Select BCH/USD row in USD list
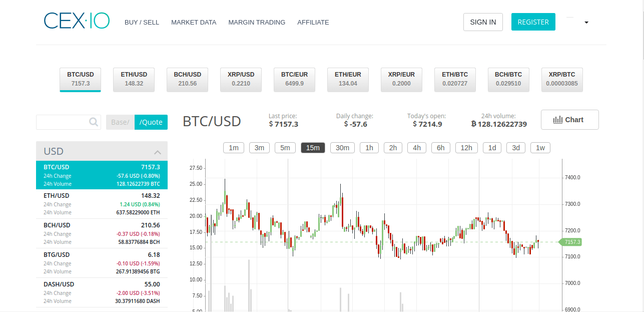This screenshot has height=312, width=644. pyautogui.click(x=102, y=233)
